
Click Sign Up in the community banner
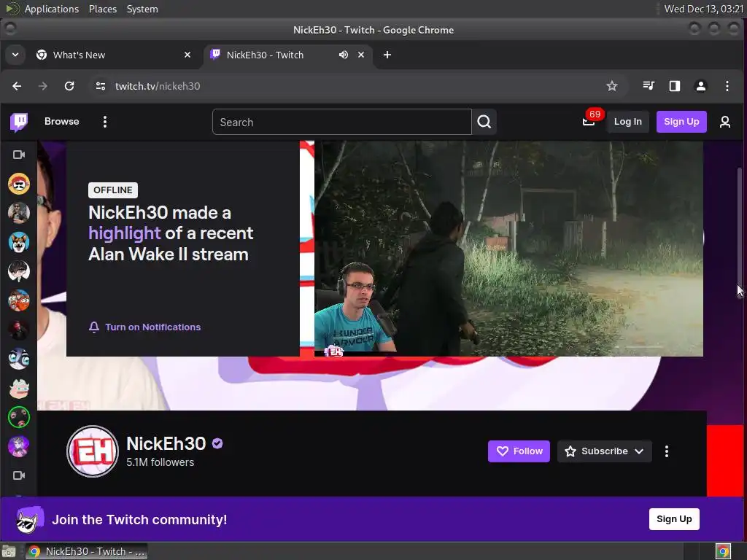pyautogui.click(x=673, y=519)
